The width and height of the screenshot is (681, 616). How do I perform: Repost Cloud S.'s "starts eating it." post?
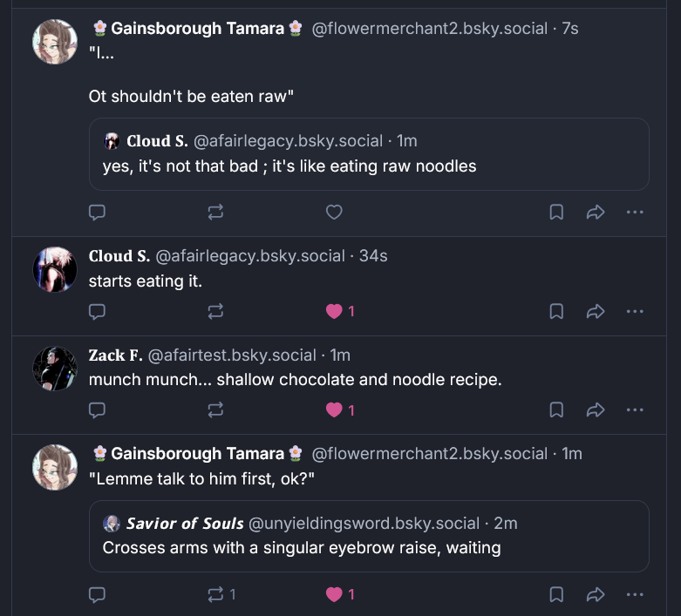pyautogui.click(x=216, y=311)
